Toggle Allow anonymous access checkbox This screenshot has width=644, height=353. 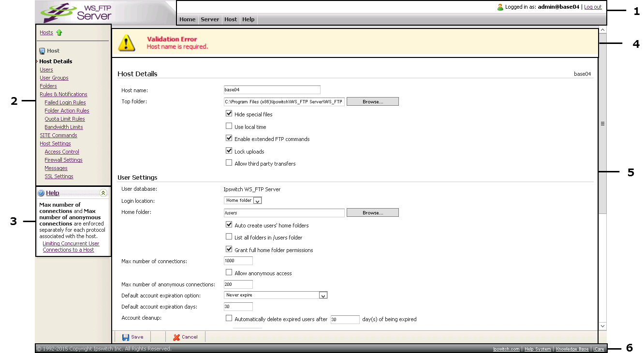(229, 273)
